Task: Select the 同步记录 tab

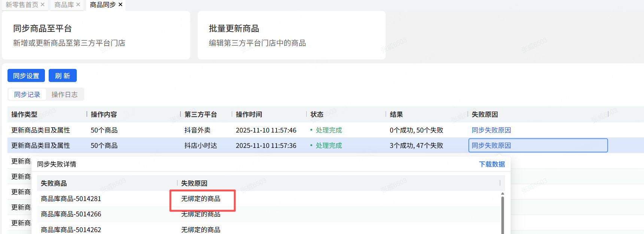Action: click(x=27, y=95)
